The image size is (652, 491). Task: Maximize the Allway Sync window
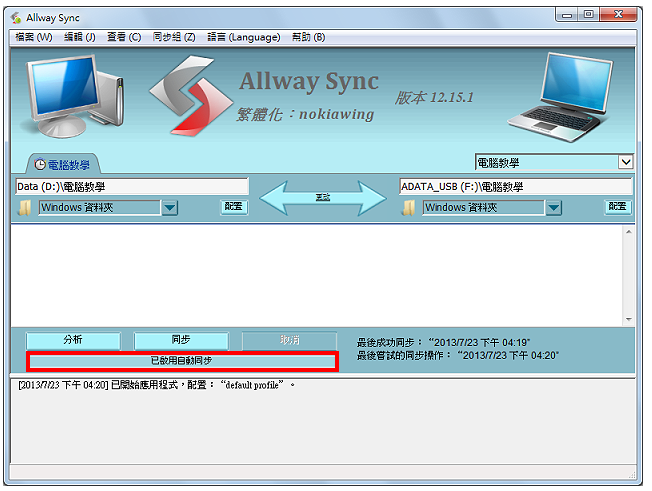point(588,15)
